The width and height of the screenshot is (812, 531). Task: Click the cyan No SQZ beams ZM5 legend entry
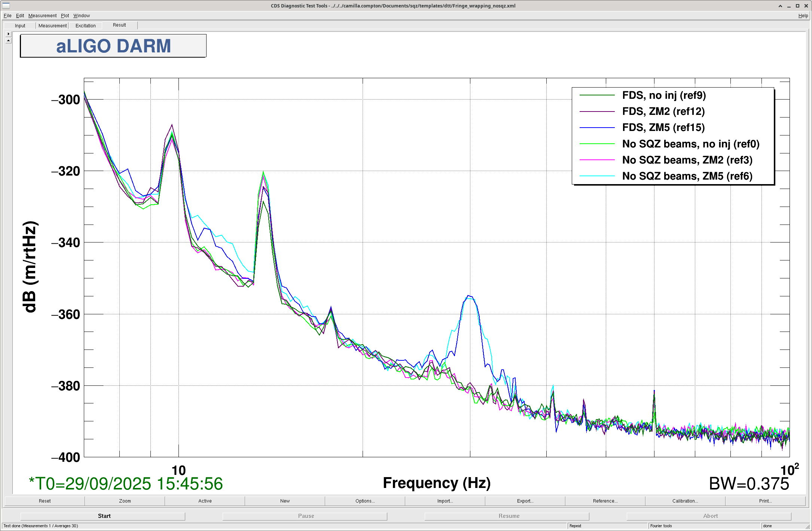click(x=687, y=176)
